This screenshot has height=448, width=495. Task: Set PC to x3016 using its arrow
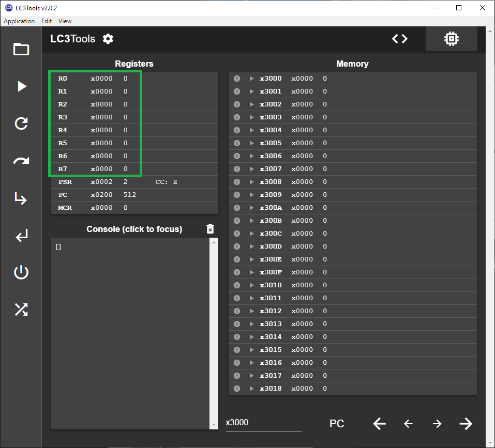click(x=251, y=363)
